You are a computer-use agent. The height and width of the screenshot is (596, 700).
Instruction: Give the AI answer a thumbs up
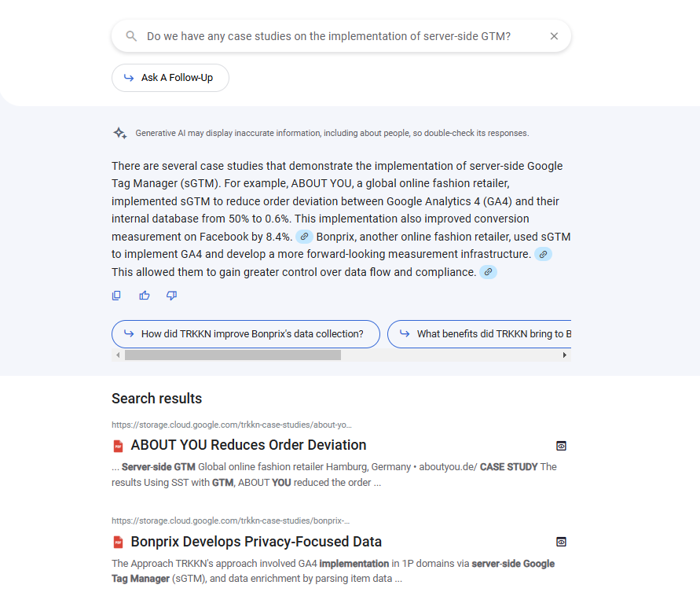pyautogui.click(x=144, y=295)
